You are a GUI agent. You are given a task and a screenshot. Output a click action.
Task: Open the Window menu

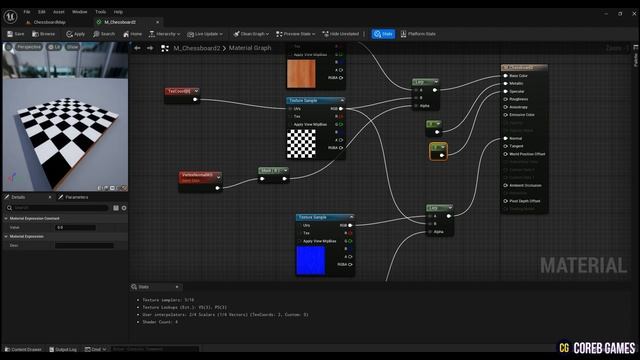pyautogui.click(x=80, y=12)
